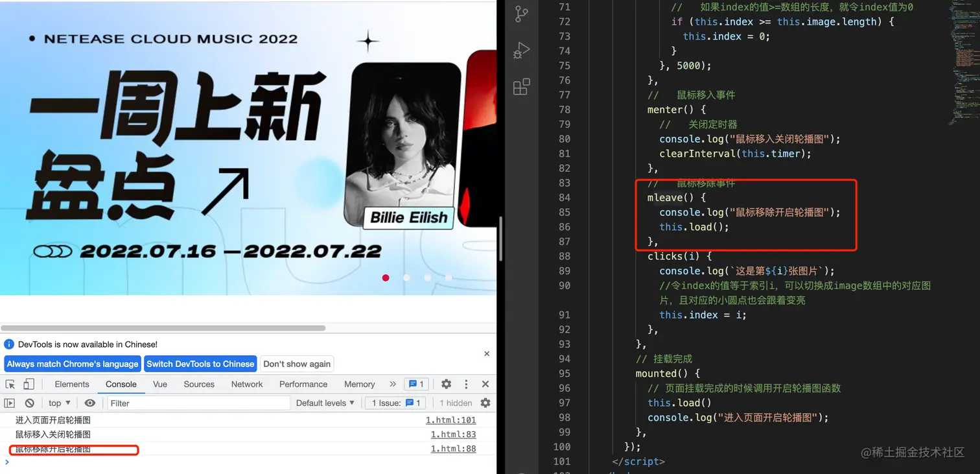Viewport: 980px width, 474px height.
Task: Click clearInterval(this.timer) code line
Action: tap(735, 154)
